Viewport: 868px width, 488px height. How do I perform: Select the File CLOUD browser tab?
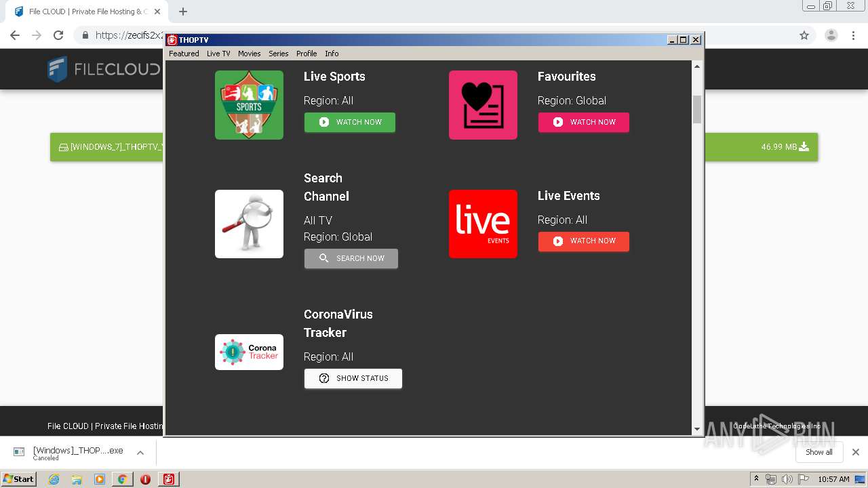pyautogui.click(x=85, y=12)
